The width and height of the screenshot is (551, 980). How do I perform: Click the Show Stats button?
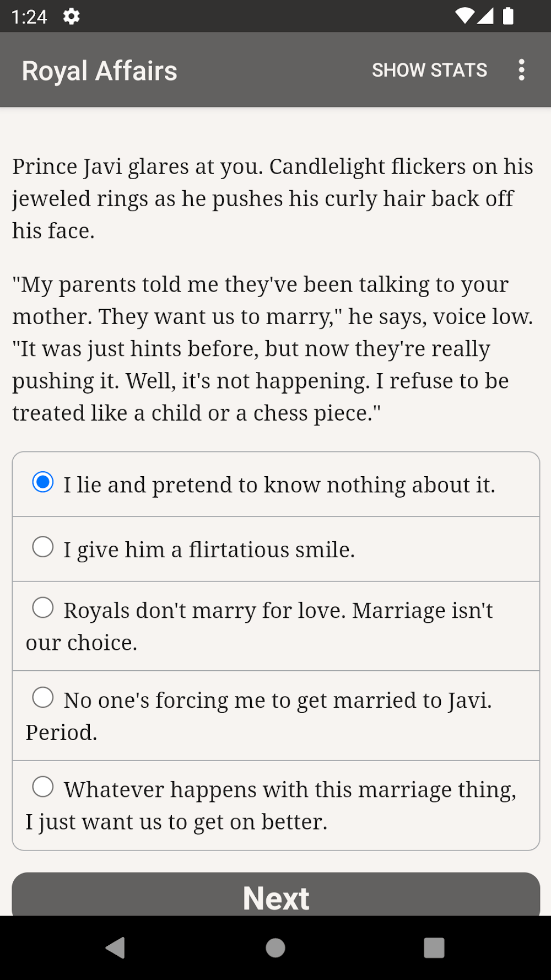pyautogui.click(x=429, y=70)
